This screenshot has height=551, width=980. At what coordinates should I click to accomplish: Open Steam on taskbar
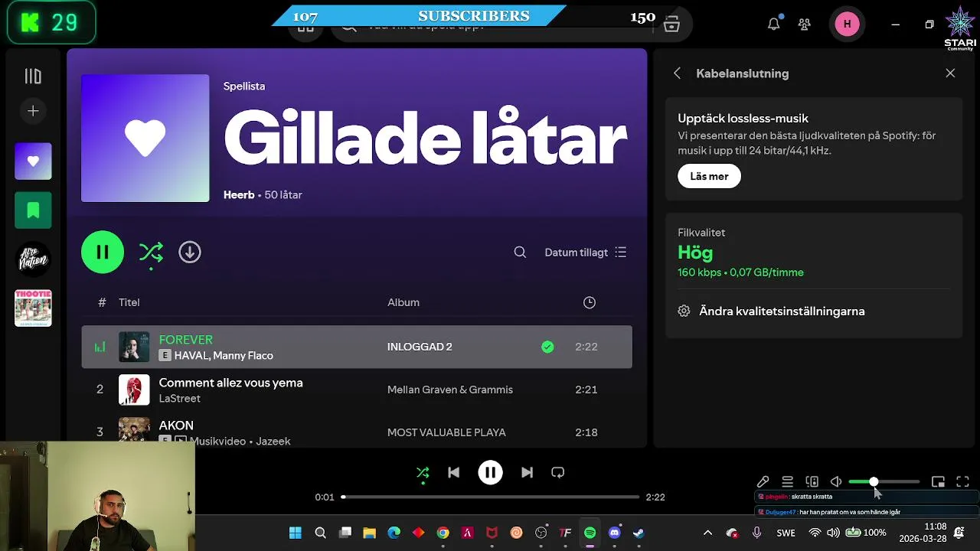(639, 533)
